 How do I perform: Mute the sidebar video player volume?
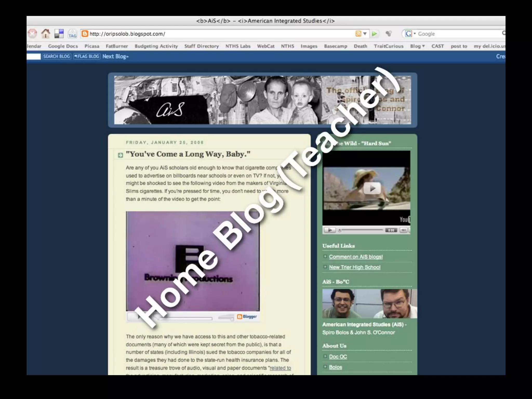(403, 230)
